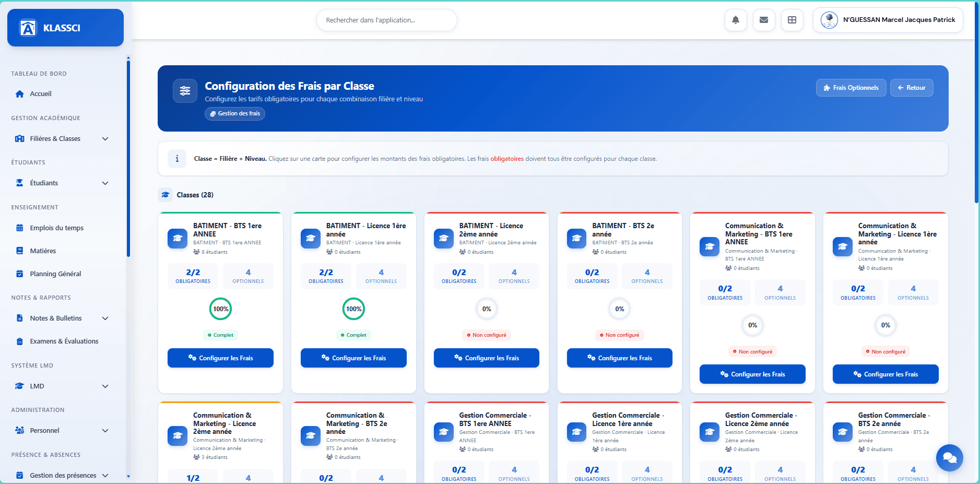Screen dimensions: 980x484
Task: Select the Accueil home icon
Action: [x=19, y=93]
